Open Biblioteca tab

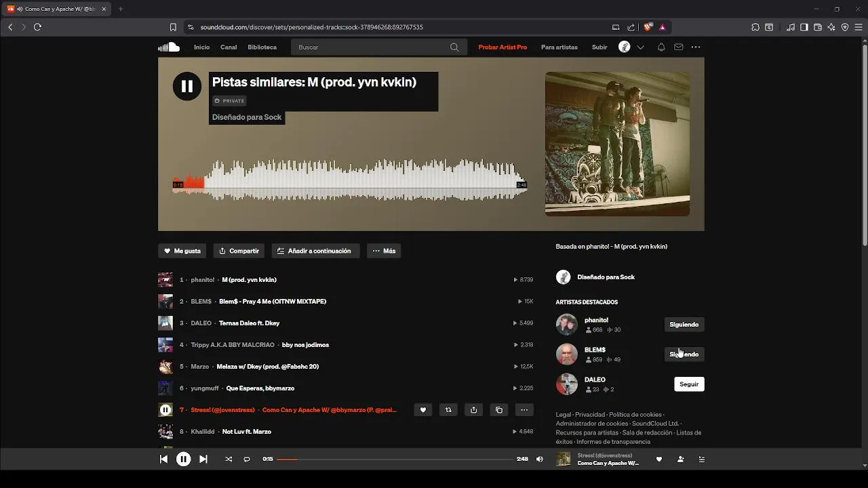coord(262,47)
